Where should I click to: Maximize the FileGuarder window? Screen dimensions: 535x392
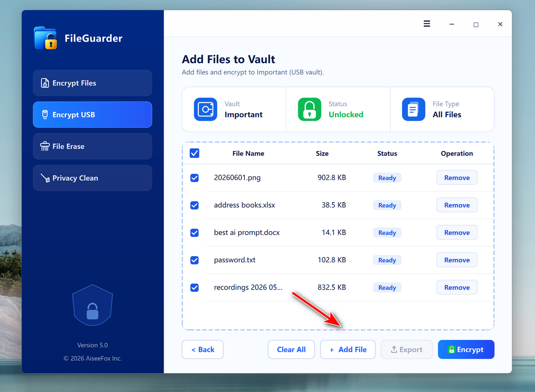pos(476,24)
